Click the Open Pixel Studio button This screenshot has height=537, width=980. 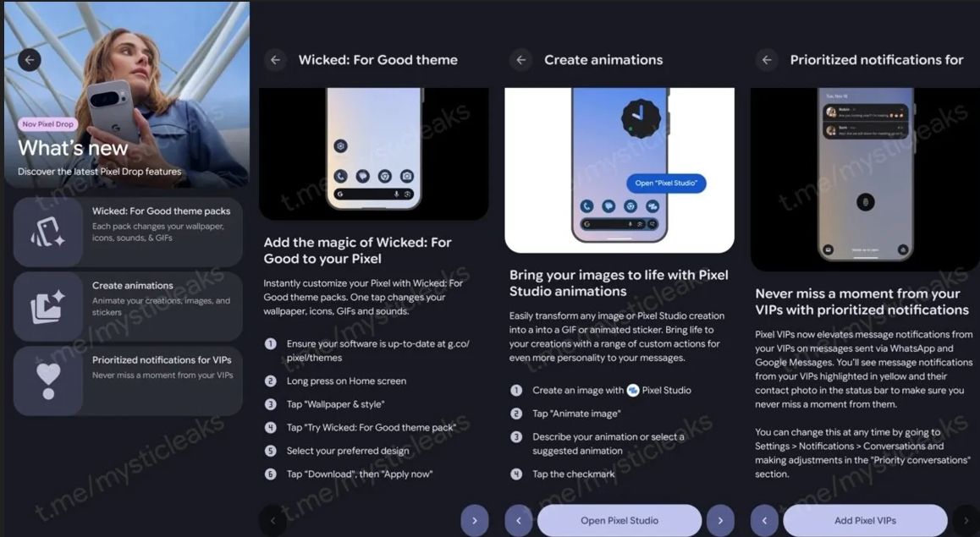pyautogui.click(x=619, y=520)
